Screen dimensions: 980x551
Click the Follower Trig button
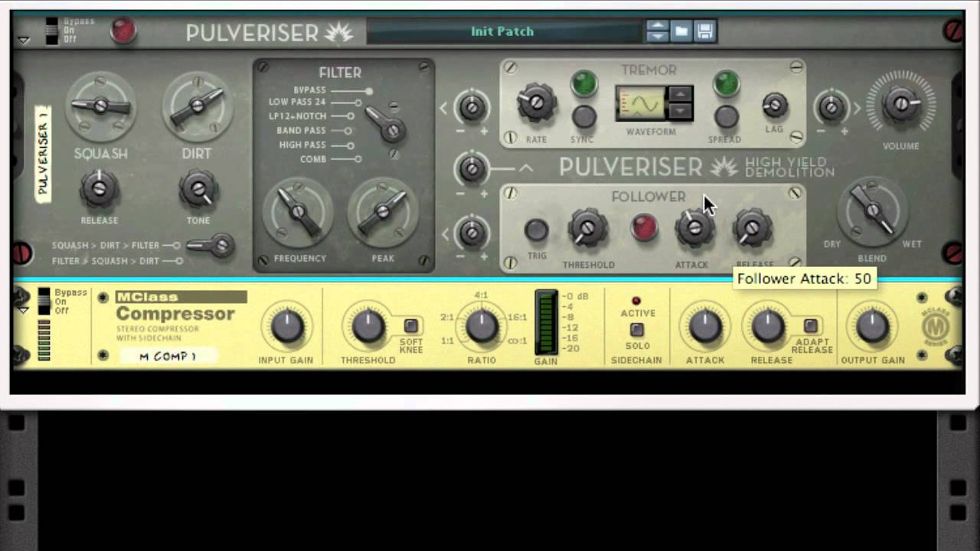click(x=536, y=230)
